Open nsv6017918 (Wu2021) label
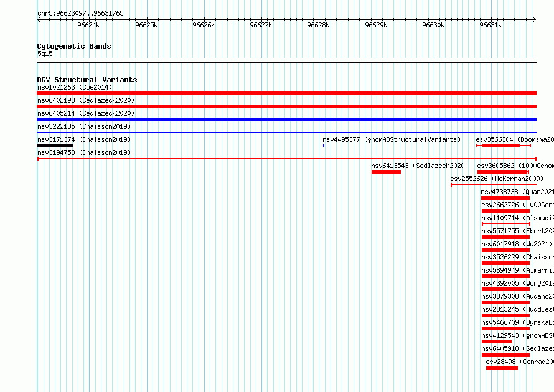The height and width of the screenshot is (392, 554). (517, 244)
